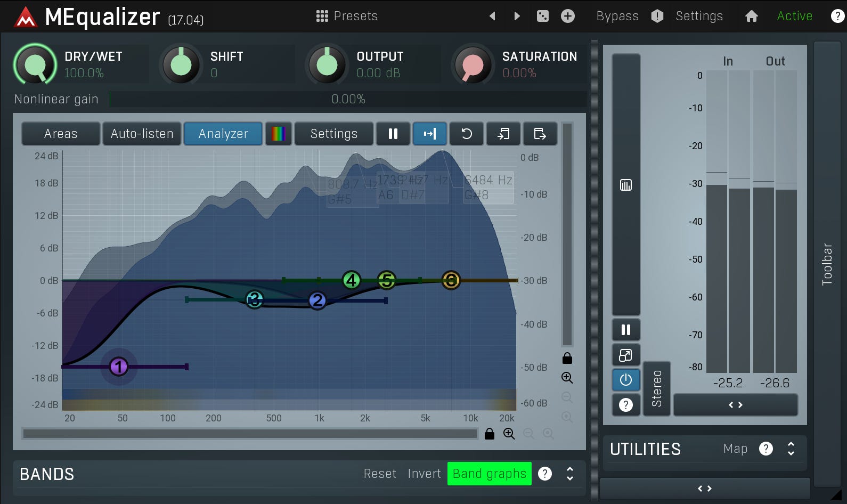Toggle the meters power button
Image resolution: width=847 pixels, height=504 pixels.
click(x=626, y=380)
